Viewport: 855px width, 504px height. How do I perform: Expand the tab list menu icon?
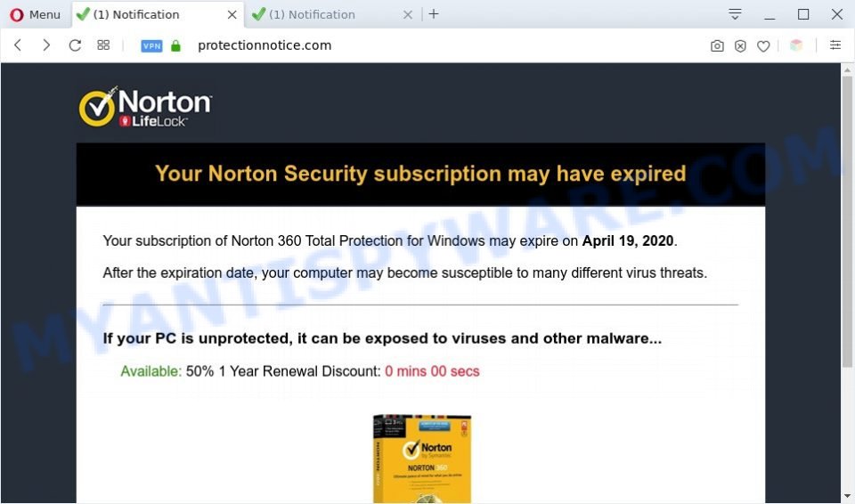(735, 14)
